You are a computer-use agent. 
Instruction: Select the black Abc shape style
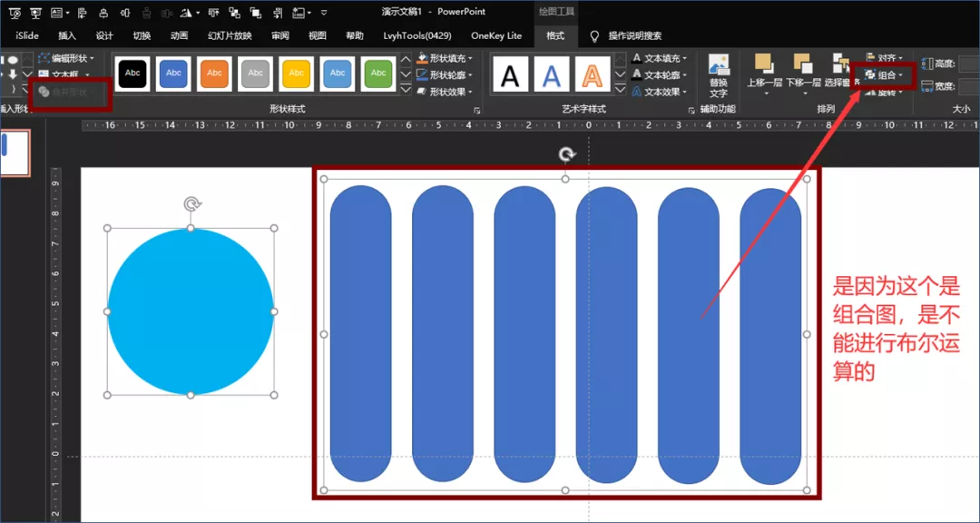click(x=133, y=74)
